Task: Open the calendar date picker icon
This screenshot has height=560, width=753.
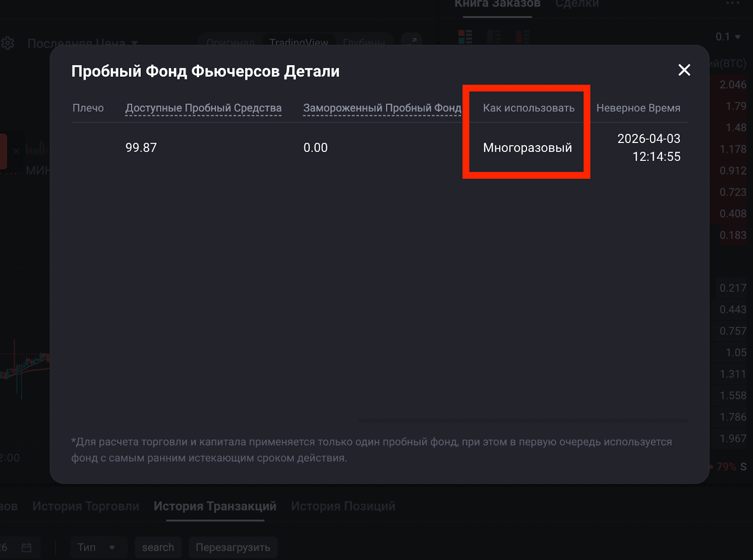Action: (x=26, y=547)
